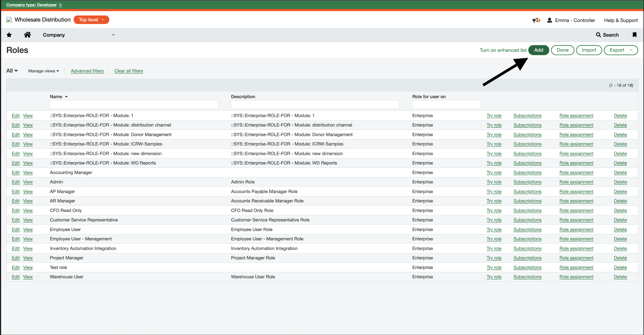Click the Wholesale Distribution company logo
The height and width of the screenshot is (335, 644).
click(9, 20)
